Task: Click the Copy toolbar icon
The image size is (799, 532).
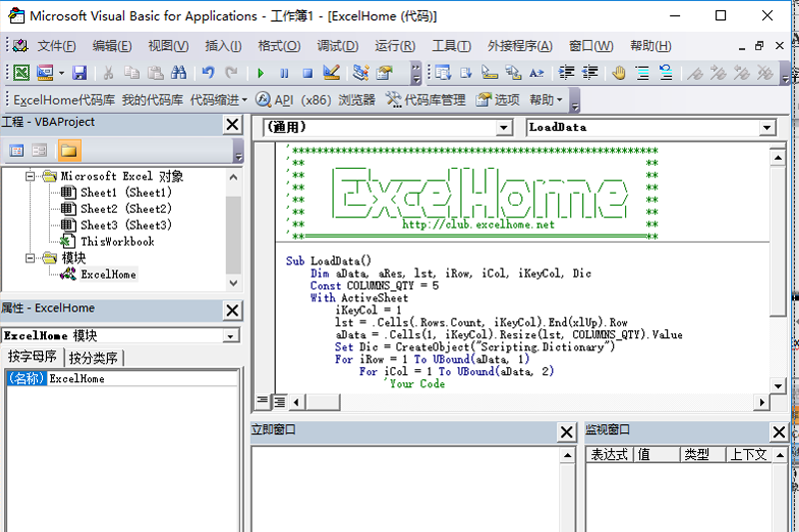Action: [132, 73]
